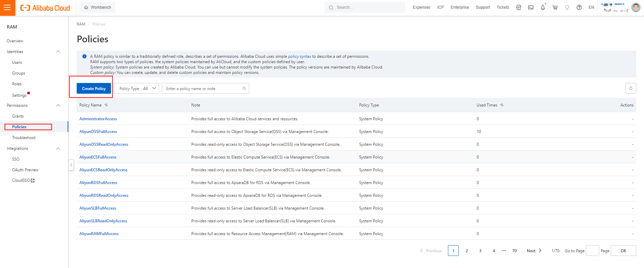Click the RAM breadcrumb
Image resolution: width=644 pixels, height=268 pixels.
(x=81, y=24)
